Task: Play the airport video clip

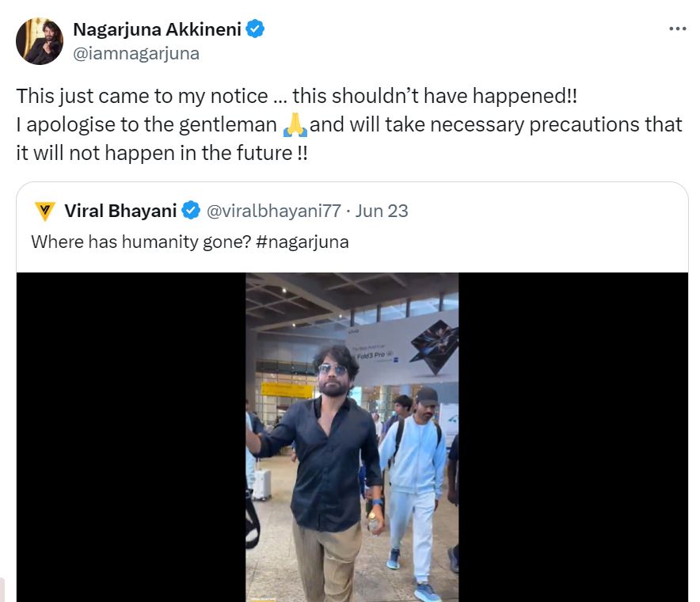Action: [x=351, y=436]
